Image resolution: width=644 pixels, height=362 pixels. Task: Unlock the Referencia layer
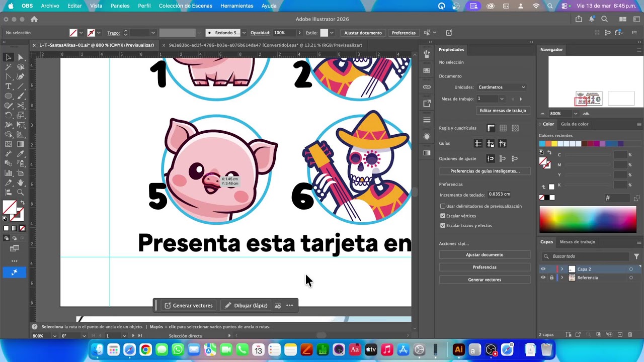pos(551,278)
